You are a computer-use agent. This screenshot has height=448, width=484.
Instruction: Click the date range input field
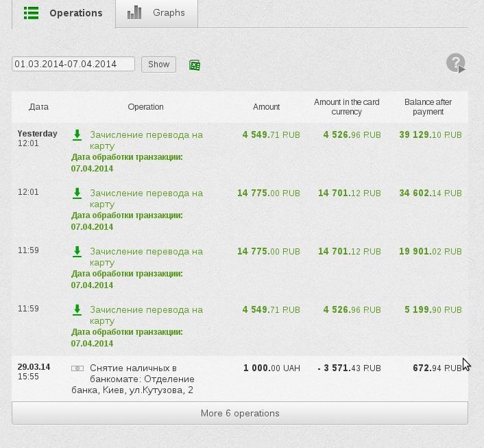click(73, 64)
